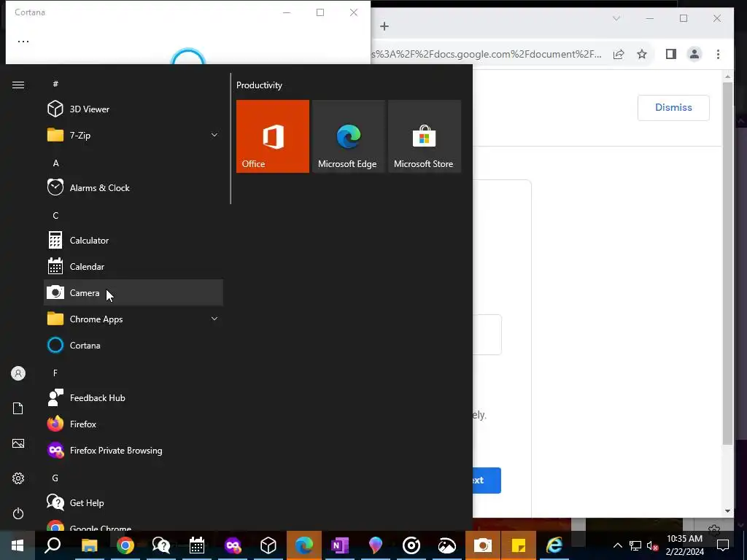Image resolution: width=747 pixels, height=560 pixels.
Task: Open user account in Start sidebar
Action: (x=18, y=373)
